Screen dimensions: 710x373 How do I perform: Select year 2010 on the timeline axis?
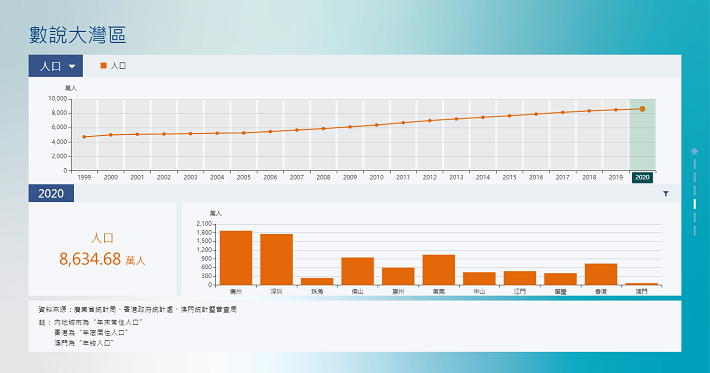click(x=376, y=177)
